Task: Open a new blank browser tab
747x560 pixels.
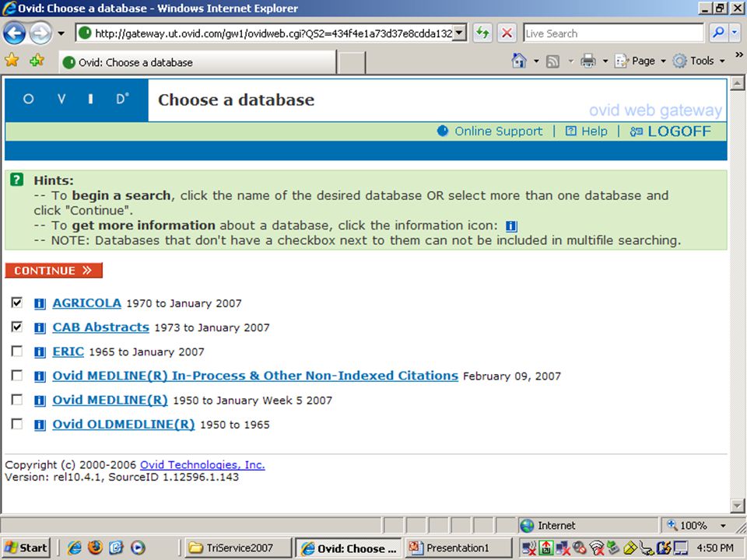Action: tap(351, 63)
